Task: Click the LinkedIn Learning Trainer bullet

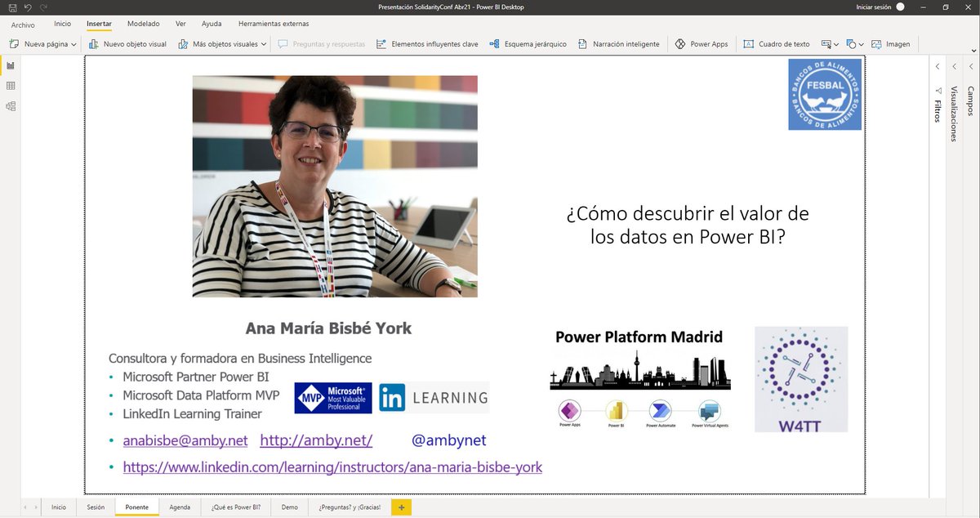Action: click(x=192, y=414)
